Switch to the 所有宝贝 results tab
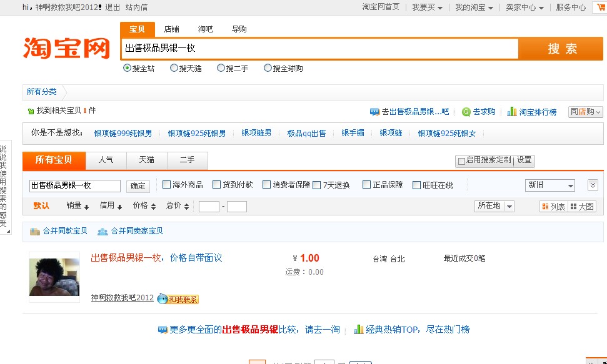Screen dimensions: 607x364 (54, 160)
